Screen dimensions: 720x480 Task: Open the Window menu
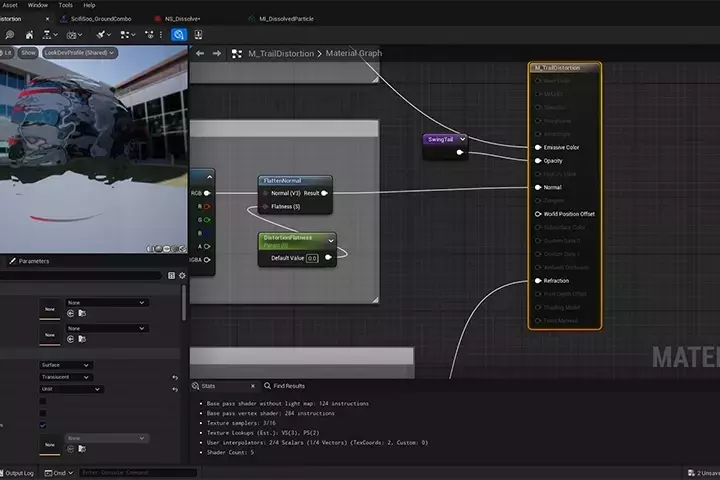click(38, 5)
